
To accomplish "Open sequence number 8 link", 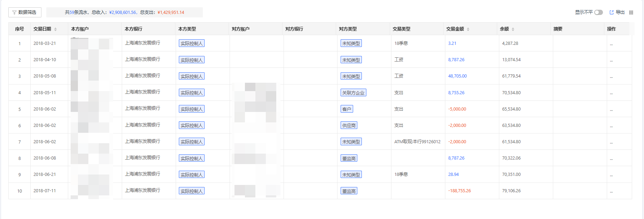I will (19, 159).
